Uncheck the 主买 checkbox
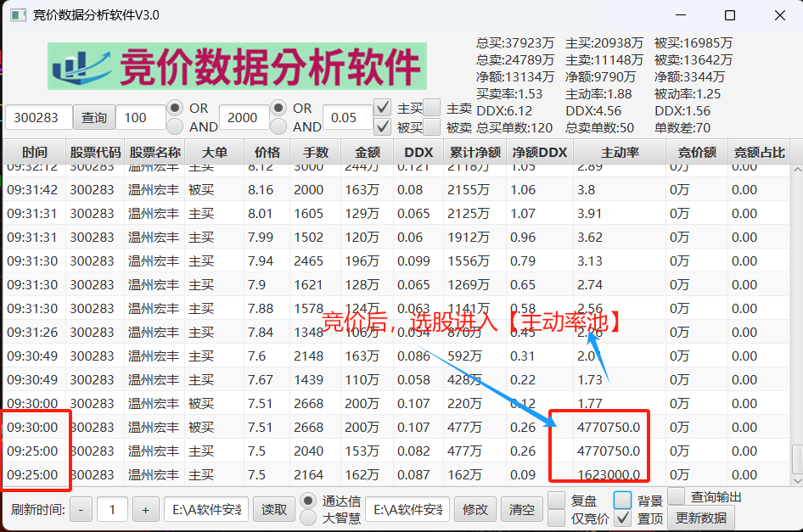The width and height of the screenshot is (803, 532). tap(383, 109)
